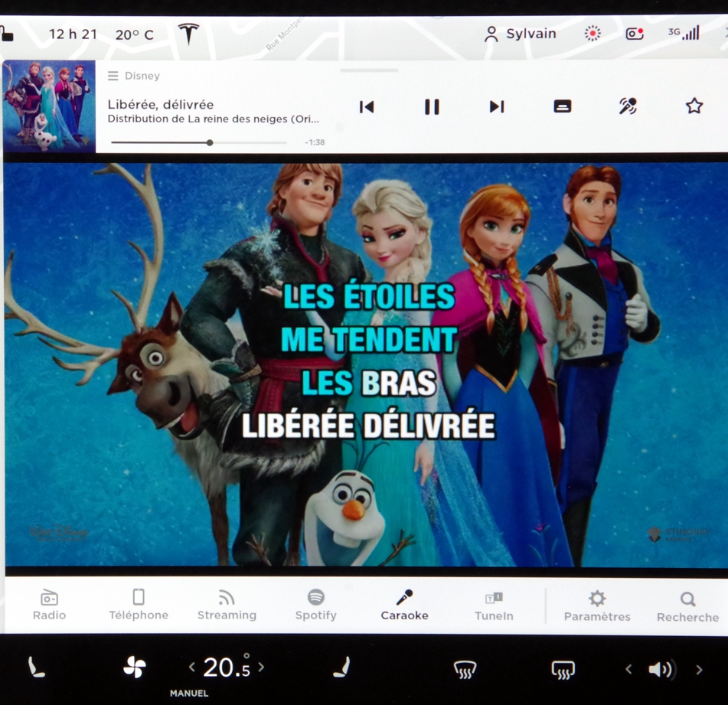Select the Streaming tab

[x=227, y=605]
